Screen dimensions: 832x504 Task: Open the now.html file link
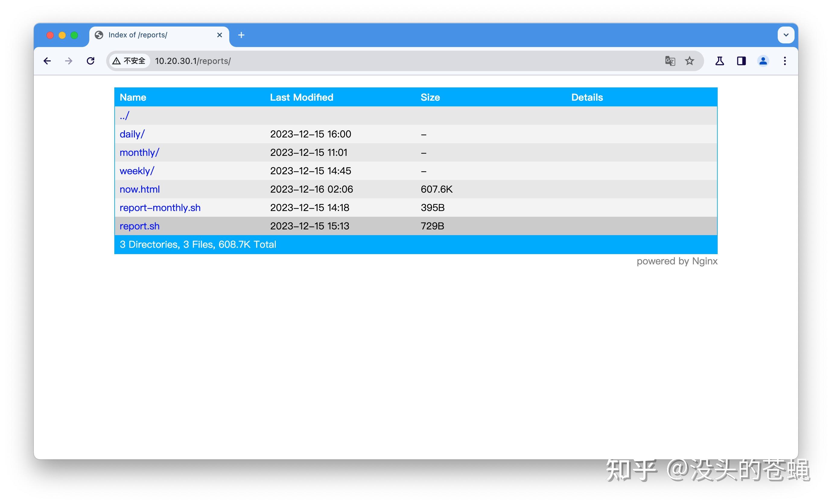(x=139, y=189)
